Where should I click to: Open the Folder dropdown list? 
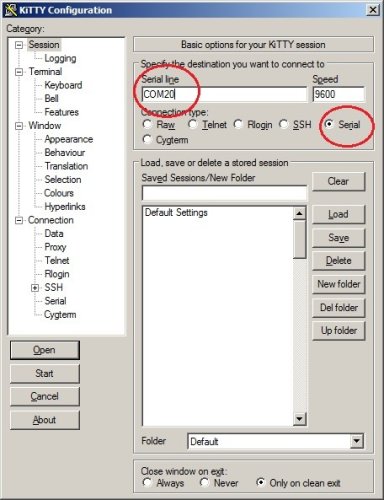[356, 441]
